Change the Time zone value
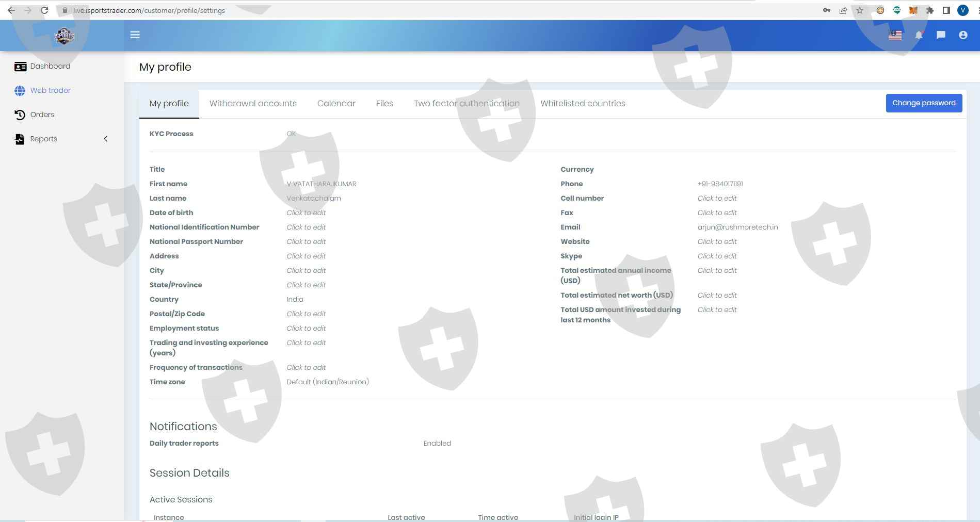The image size is (980, 522). 327,382
